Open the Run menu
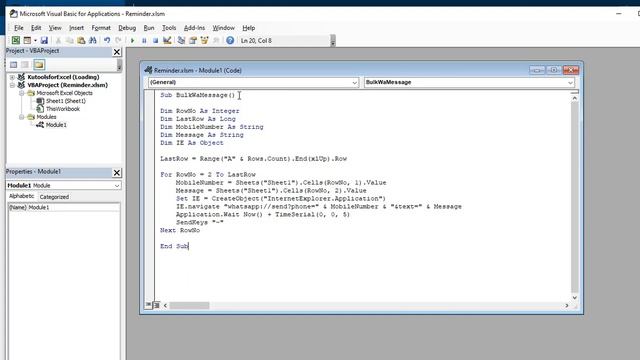This screenshot has width=640, height=360. click(x=149, y=28)
